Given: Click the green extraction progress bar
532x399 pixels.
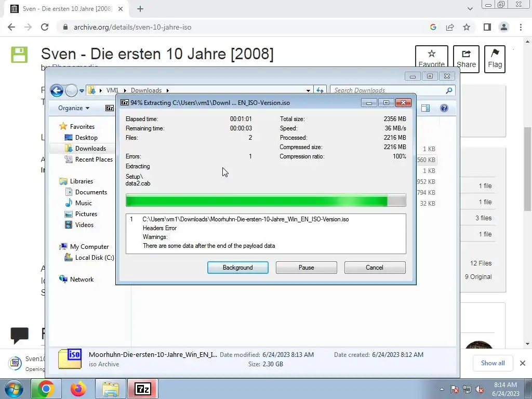Looking at the screenshot, I should [265, 200].
